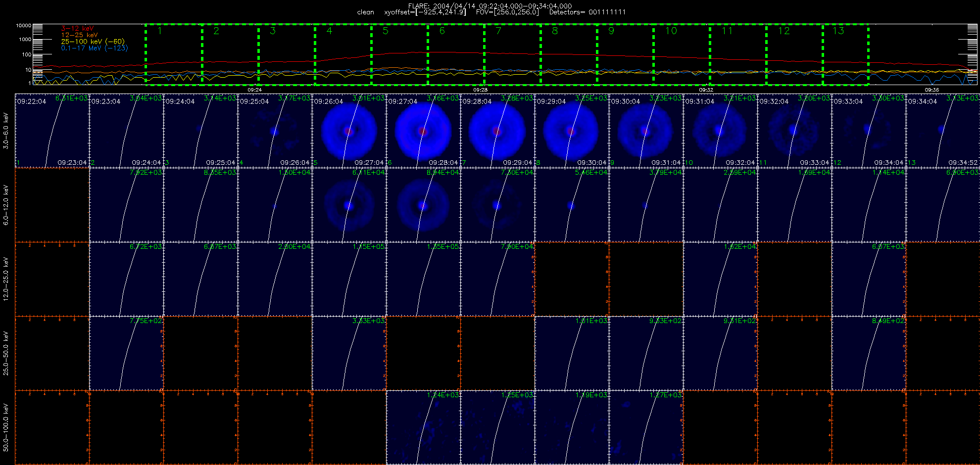This screenshot has height=465, width=980.
Task: Click the 25.0-50.0 keV row label
Action: [x=6, y=354]
